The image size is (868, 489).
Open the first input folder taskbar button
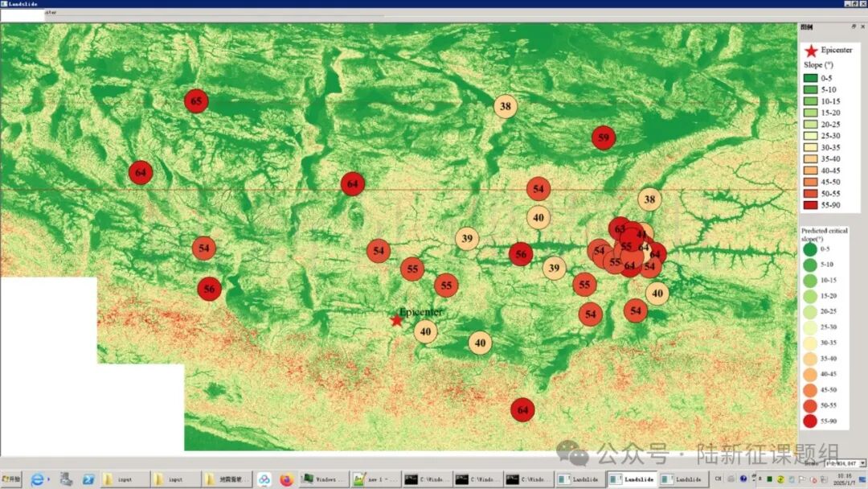click(x=125, y=479)
